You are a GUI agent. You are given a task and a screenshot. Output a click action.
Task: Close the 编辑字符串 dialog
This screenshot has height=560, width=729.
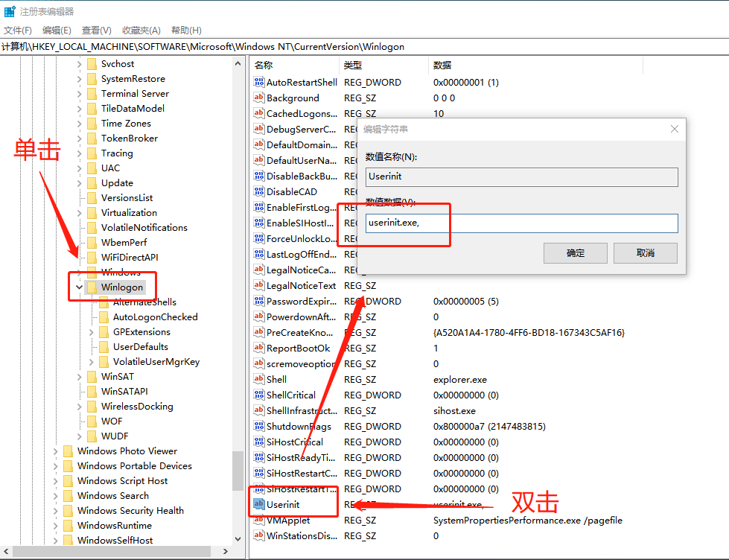[x=675, y=129]
